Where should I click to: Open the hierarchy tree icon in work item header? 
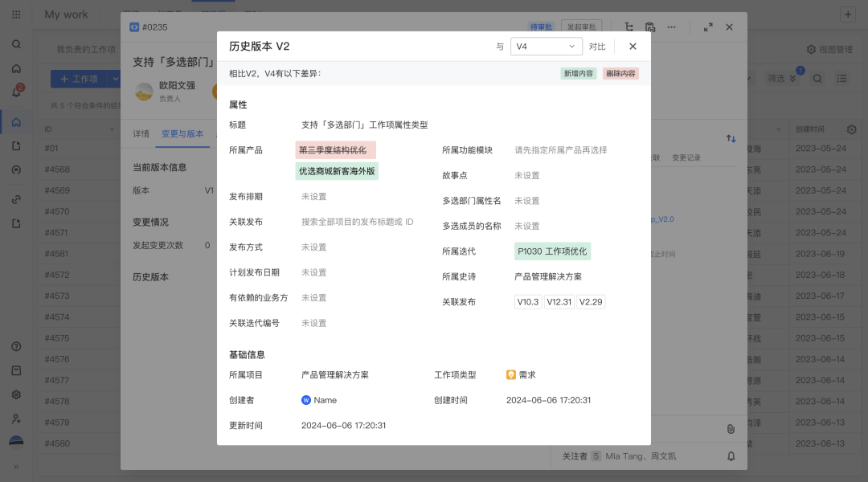(628, 27)
